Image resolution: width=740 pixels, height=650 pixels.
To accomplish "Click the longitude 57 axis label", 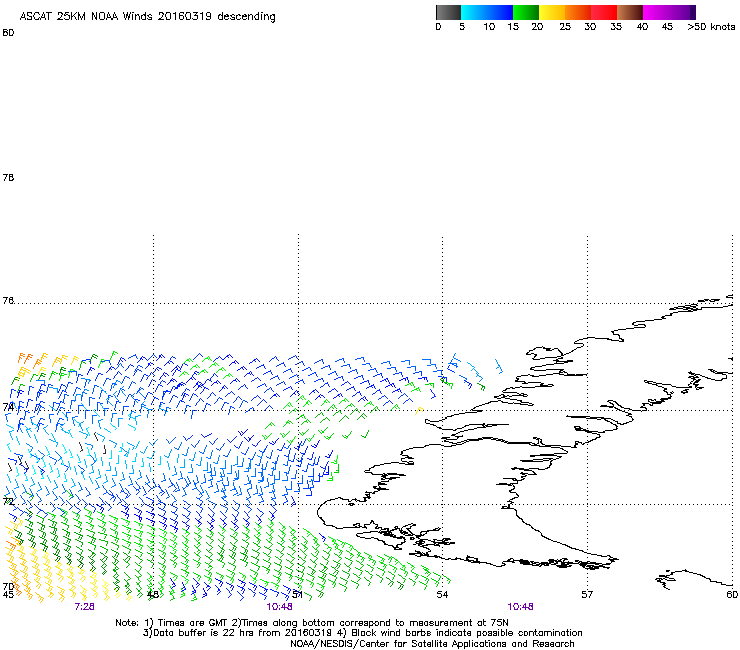I will (587, 594).
